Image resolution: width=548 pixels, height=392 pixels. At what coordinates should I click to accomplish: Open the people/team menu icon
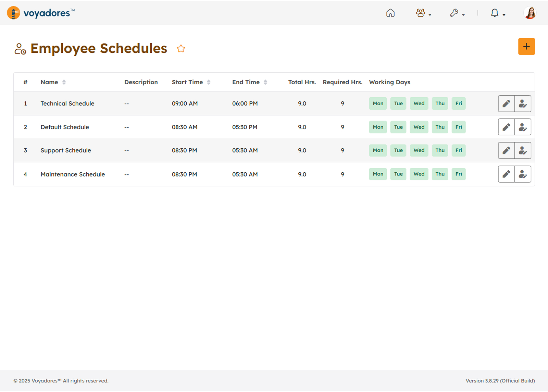[x=423, y=13]
